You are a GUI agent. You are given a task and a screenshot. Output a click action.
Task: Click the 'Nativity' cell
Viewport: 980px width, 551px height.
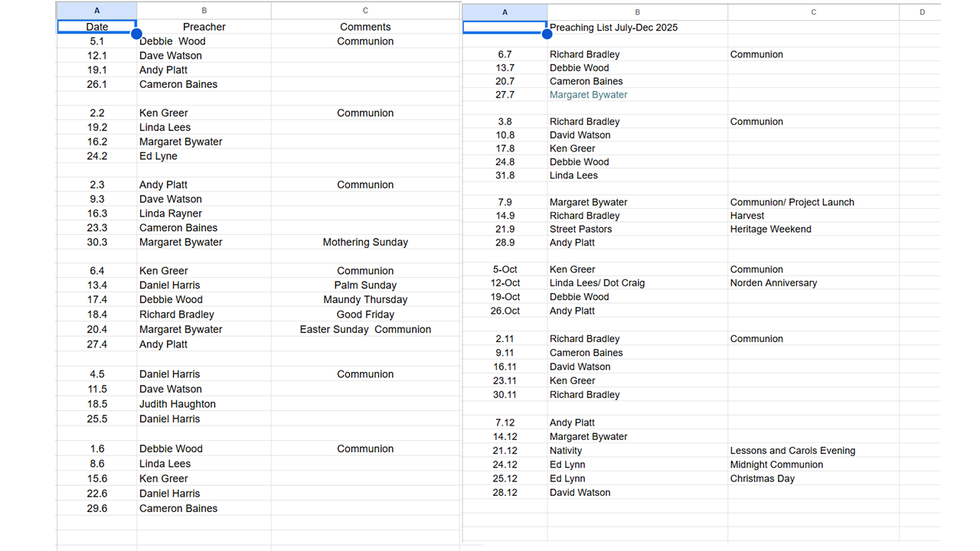[x=637, y=451]
